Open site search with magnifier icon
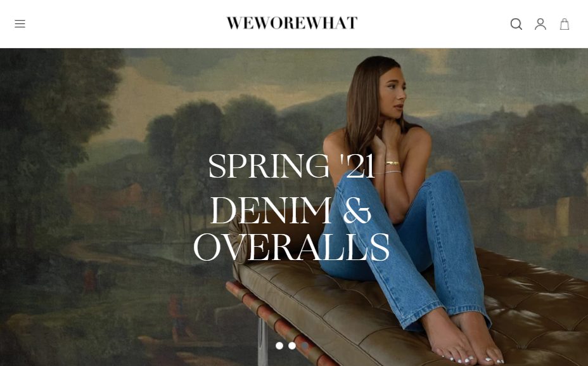The width and height of the screenshot is (588, 366). pos(516,24)
